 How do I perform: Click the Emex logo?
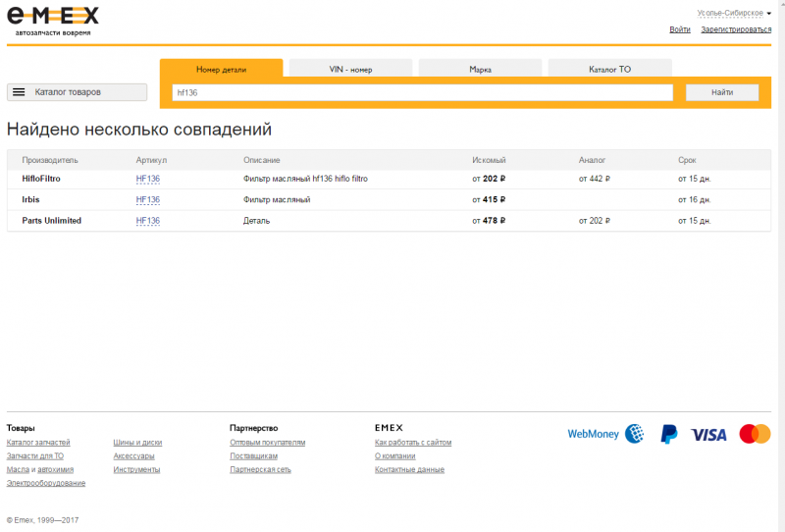(x=53, y=17)
